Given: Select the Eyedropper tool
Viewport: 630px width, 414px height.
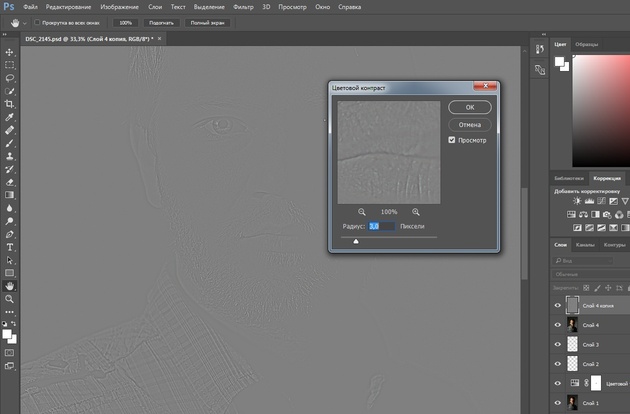Looking at the screenshot, I should pos(10,117).
